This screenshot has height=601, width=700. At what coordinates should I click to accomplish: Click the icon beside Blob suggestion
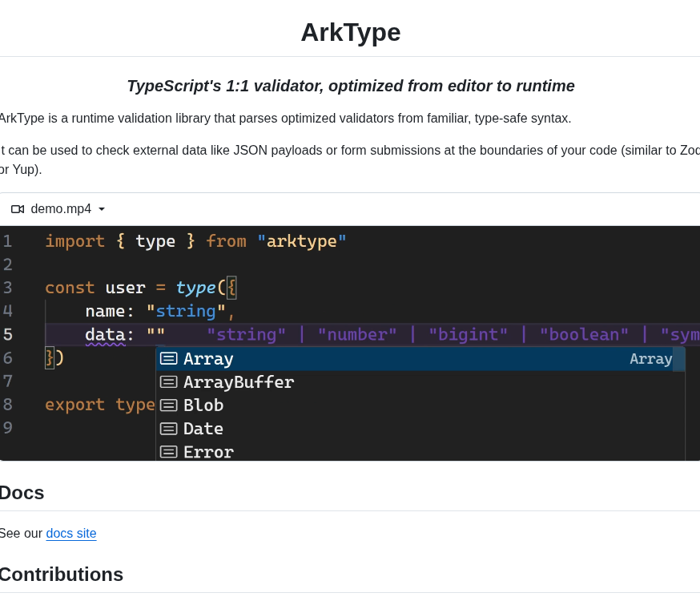pos(169,405)
